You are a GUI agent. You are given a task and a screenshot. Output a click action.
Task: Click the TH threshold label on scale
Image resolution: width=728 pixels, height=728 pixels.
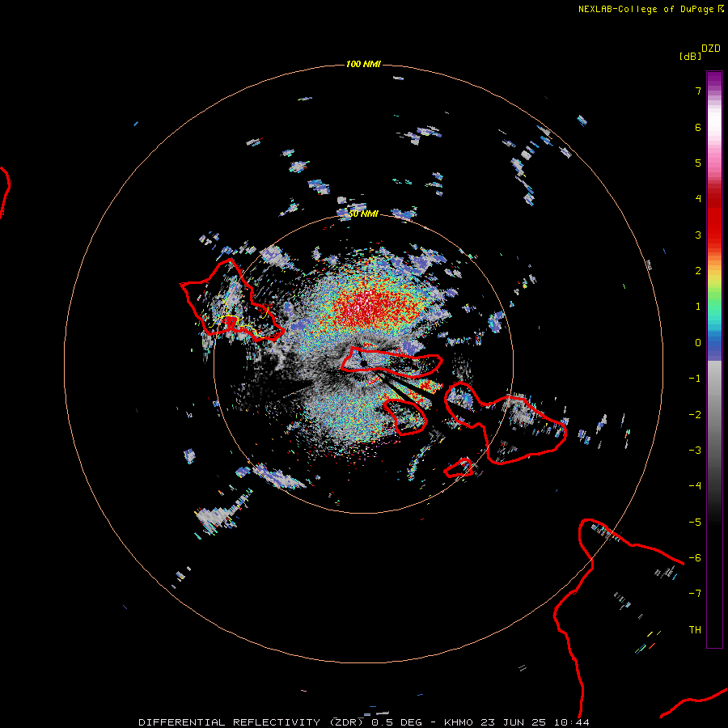click(695, 630)
